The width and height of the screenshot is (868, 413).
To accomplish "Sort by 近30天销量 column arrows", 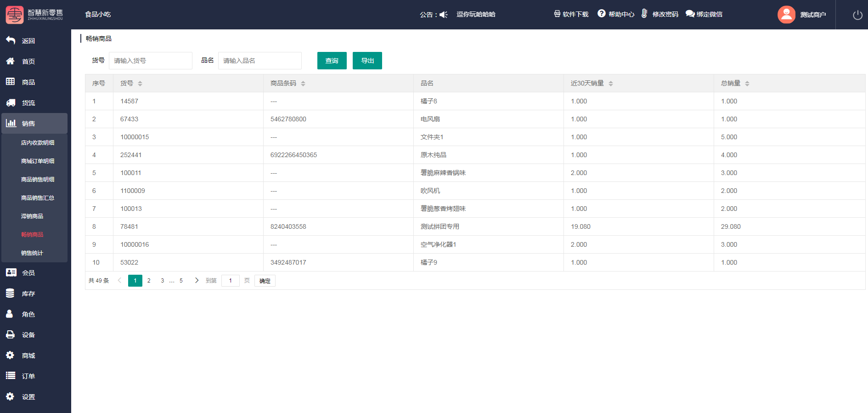I will click(x=611, y=84).
